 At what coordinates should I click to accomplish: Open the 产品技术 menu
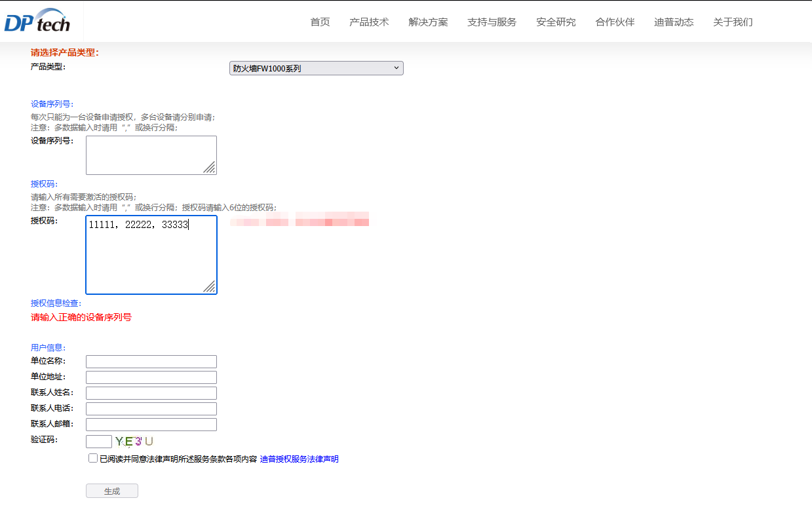point(369,22)
